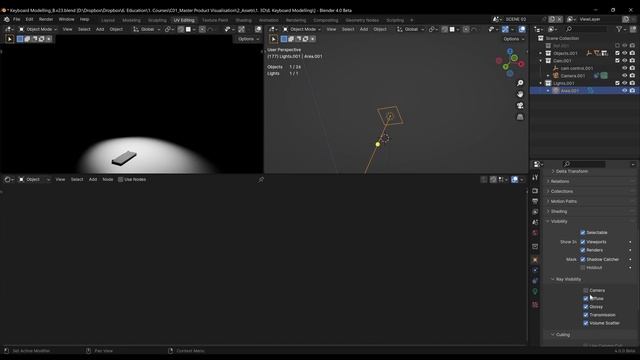Viewport: 640px width, 360px height.
Task: Expand the Collections panel
Action: pyautogui.click(x=562, y=191)
